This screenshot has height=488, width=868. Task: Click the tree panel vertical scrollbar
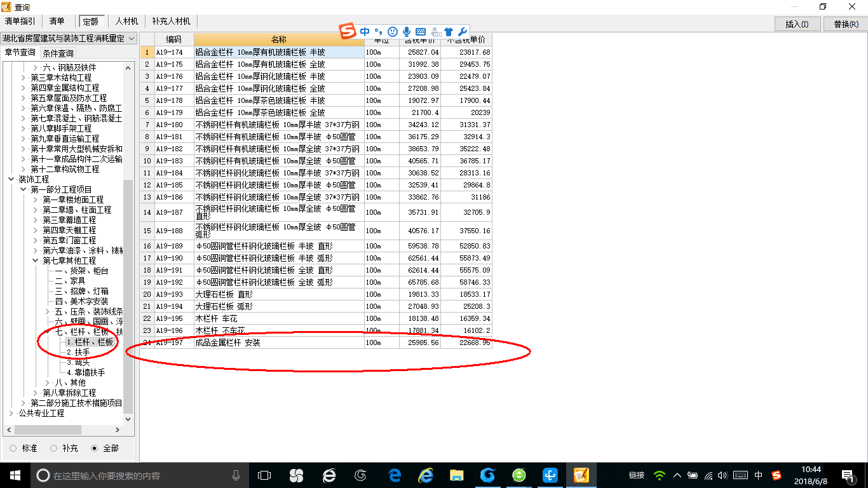pyautogui.click(x=129, y=295)
